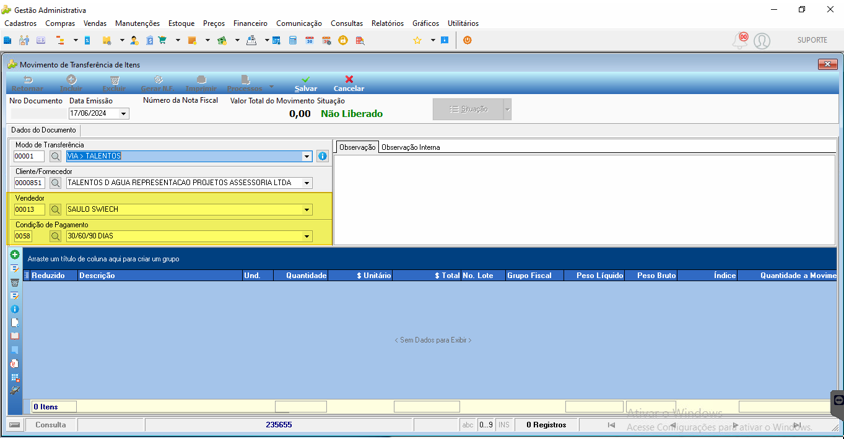Viewport: 844px width, 439px height.
Task: Click the shopping cart toolbar icon
Action: 162,40
